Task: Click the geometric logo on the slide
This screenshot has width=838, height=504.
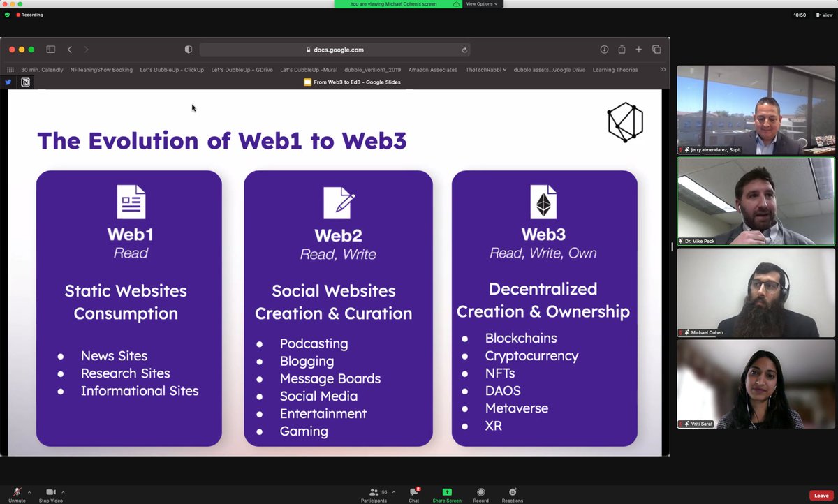Action: [x=625, y=122]
